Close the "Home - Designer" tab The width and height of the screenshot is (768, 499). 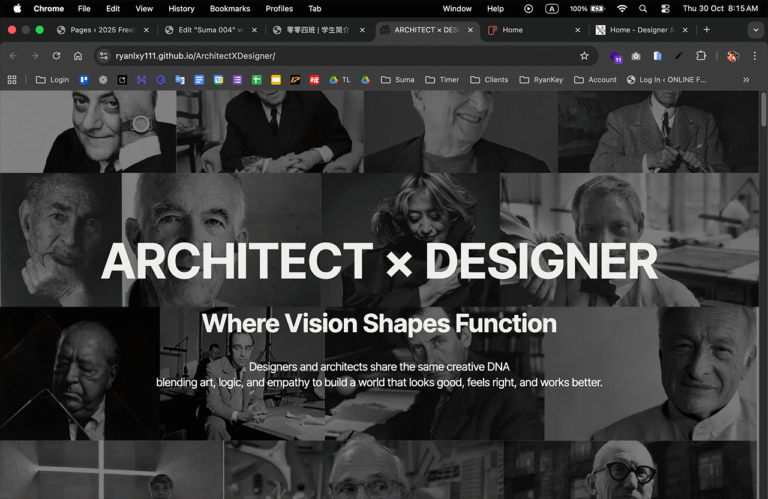point(687,30)
